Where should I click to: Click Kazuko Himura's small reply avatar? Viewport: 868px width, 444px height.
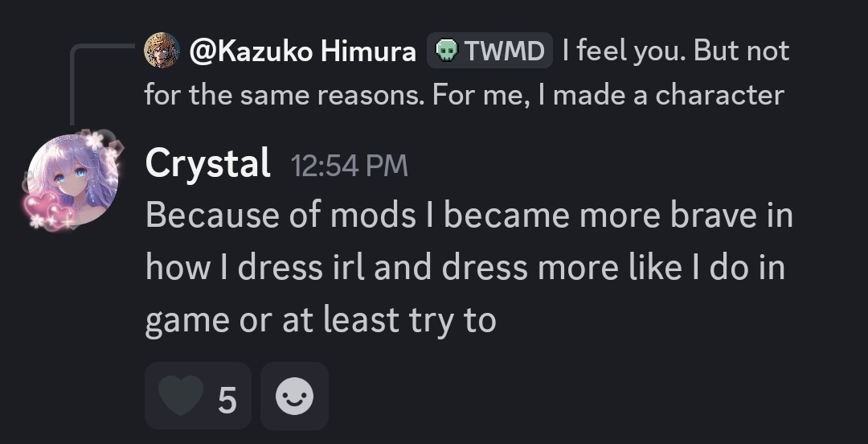pyautogui.click(x=161, y=51)
